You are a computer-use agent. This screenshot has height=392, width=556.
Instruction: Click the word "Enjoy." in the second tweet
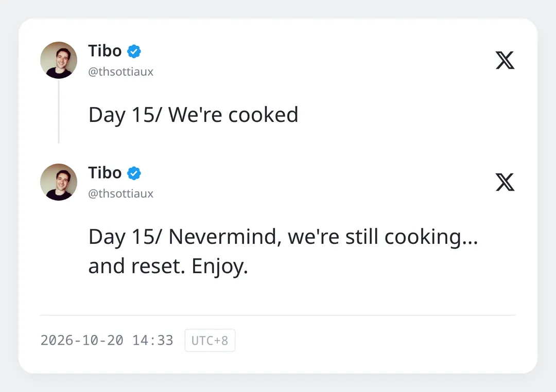click(220, 266)
